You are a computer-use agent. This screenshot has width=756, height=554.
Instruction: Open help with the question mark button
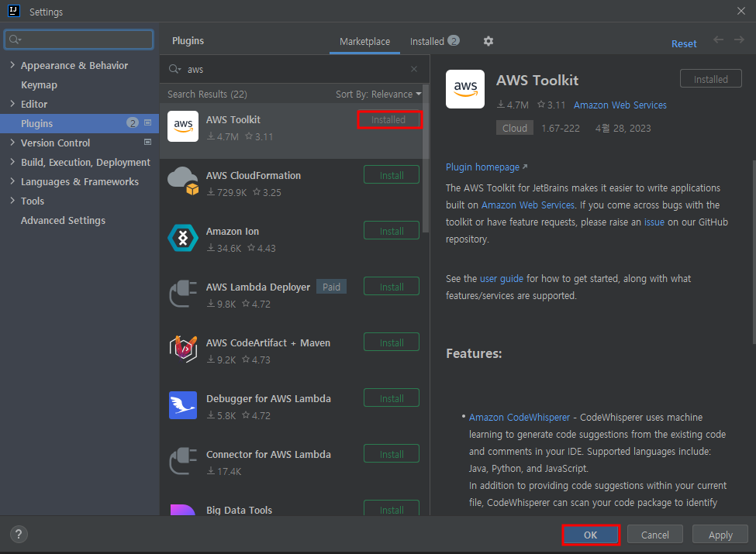click(x=19, y=535)
